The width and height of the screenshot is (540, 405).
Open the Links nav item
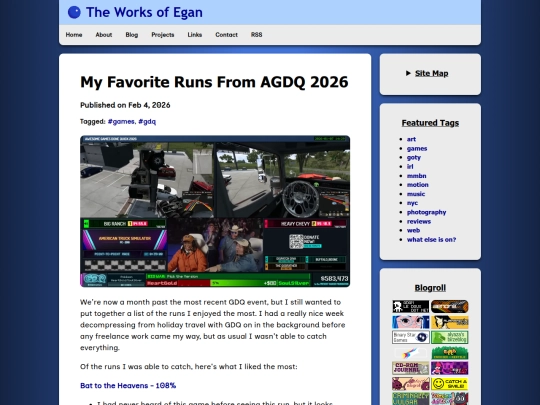pos(195,35)
